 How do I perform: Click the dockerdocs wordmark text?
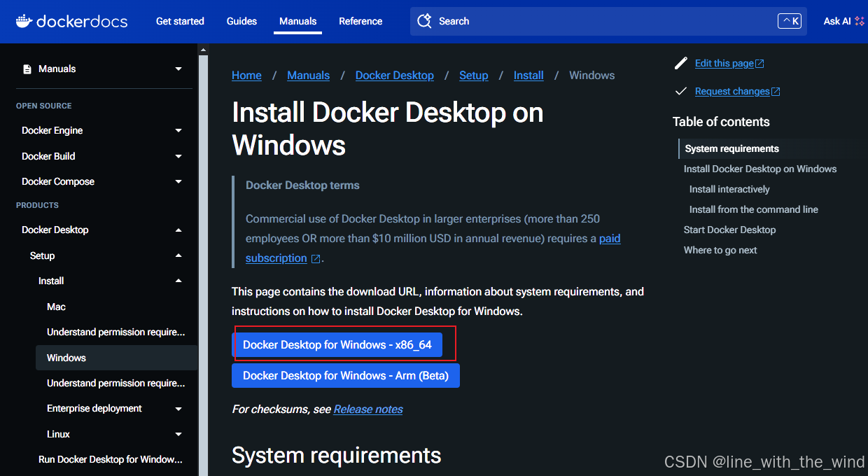point(82,21)
